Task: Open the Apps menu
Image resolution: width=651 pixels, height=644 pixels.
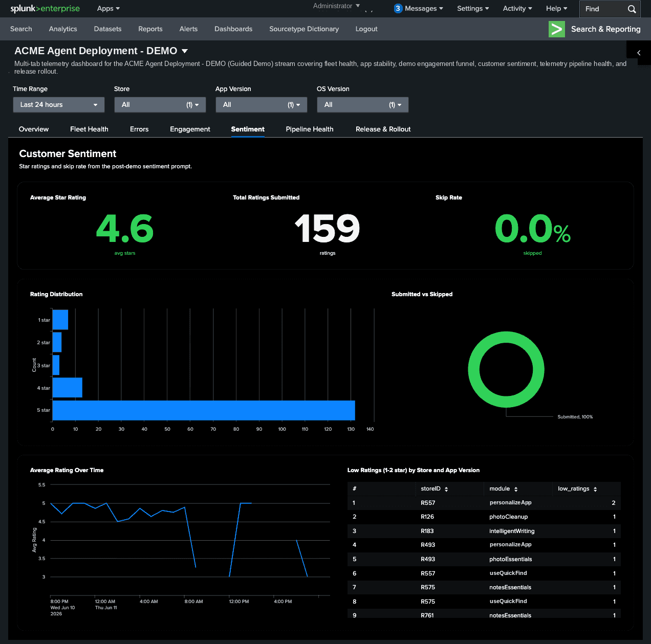Action: point(108,9)
